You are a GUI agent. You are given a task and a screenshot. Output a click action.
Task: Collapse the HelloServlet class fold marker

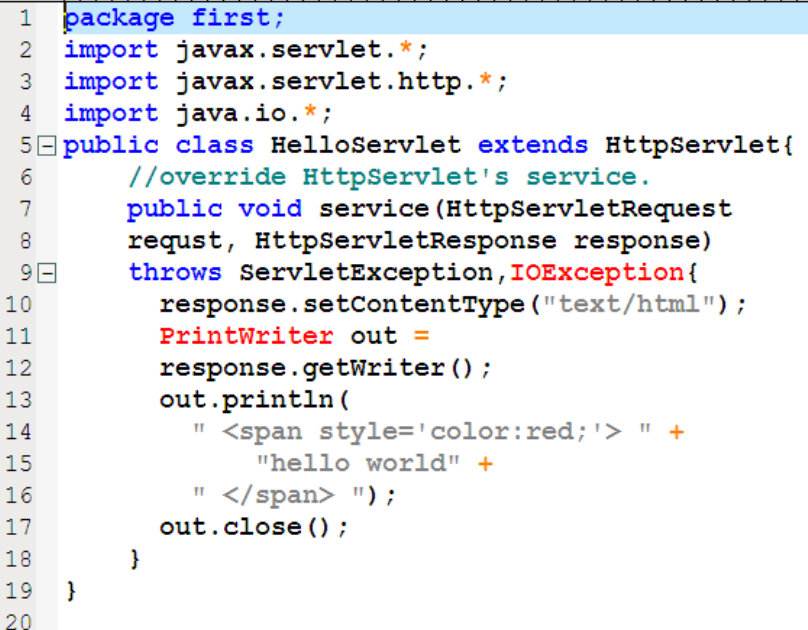(47, 147)
